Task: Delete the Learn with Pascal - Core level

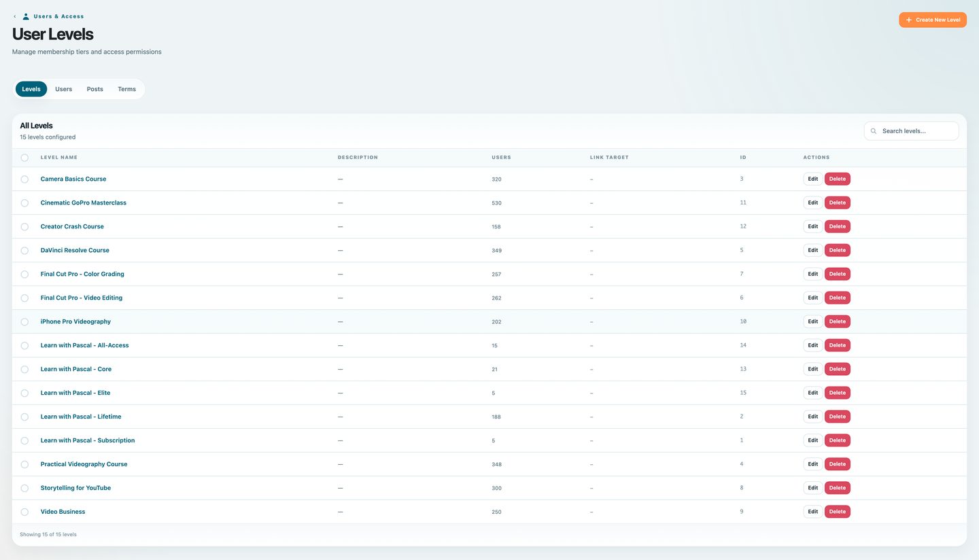Action: pyautogui.click(x=838, y=369)
